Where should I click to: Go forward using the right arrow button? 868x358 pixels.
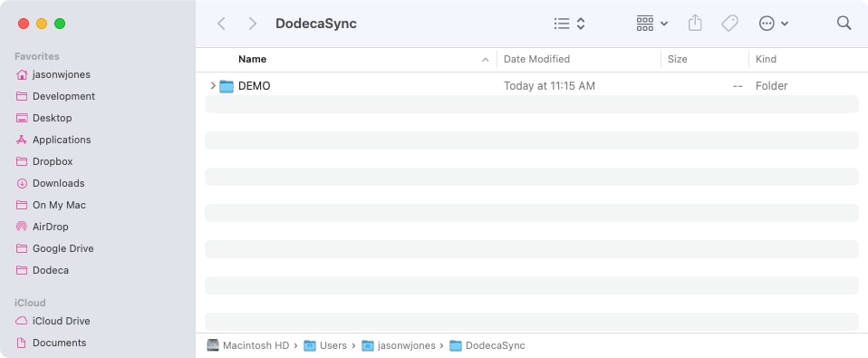click(x=253, y=24)
